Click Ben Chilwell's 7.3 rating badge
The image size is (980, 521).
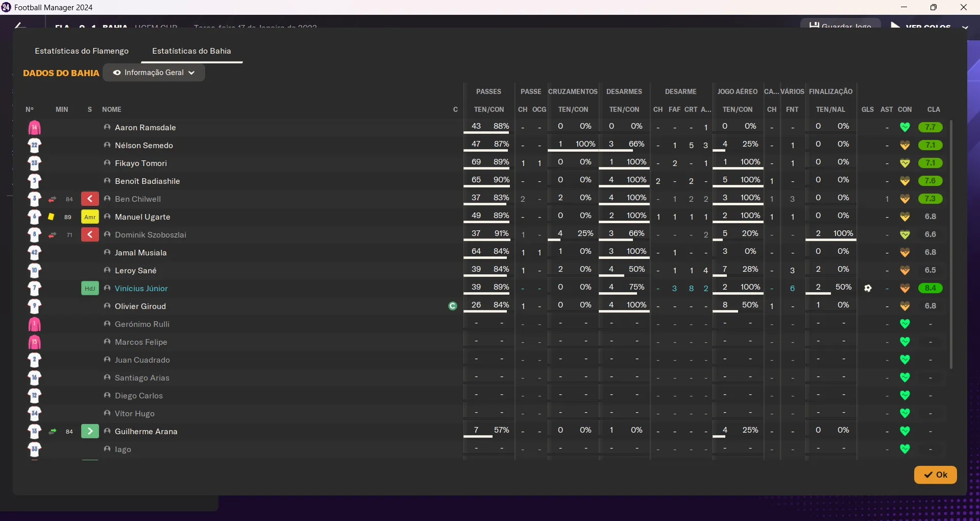click(x=930, y=199)
